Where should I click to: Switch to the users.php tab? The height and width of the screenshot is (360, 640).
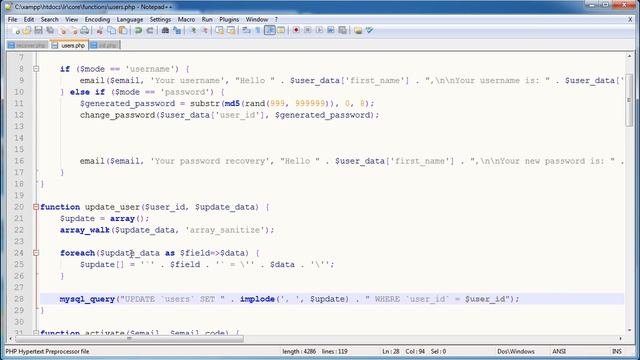pyautogui.click(x=69, y=45)
